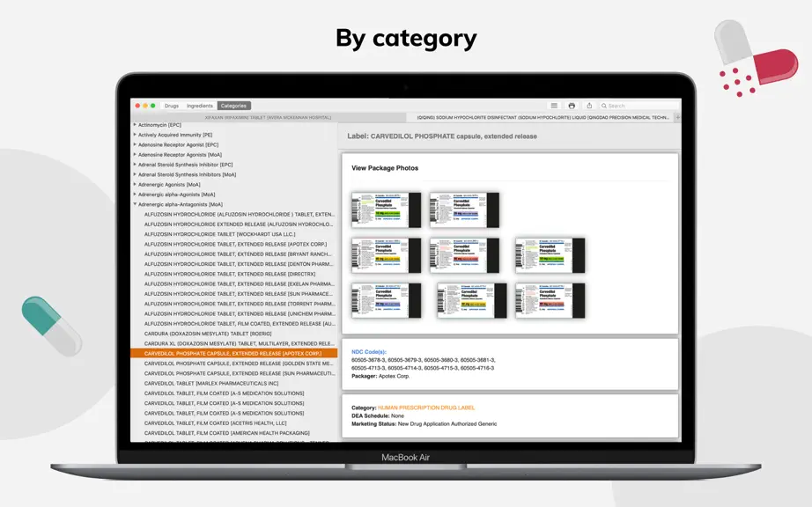Expand Adrenal Steroid Synthesis Inhibitors [MoA]
The height and width of the screenshot is (507, 812).
click(x=135, y=174)
